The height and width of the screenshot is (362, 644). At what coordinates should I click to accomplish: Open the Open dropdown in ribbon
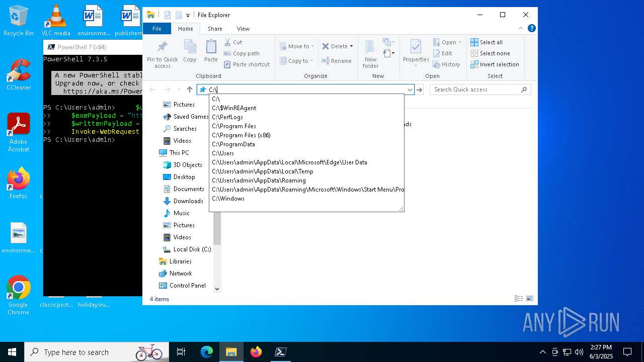(x=447, y=42)
